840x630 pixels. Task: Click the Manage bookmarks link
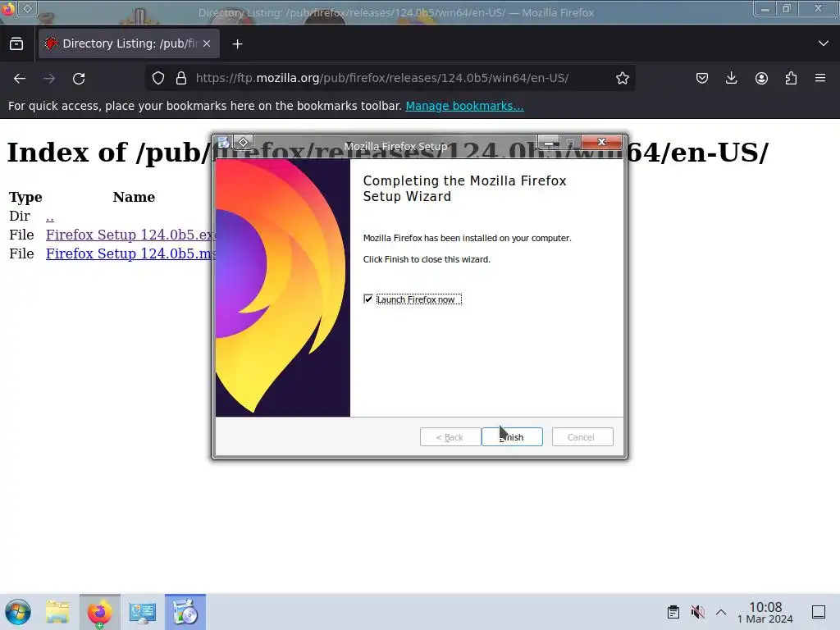[464, 106]
